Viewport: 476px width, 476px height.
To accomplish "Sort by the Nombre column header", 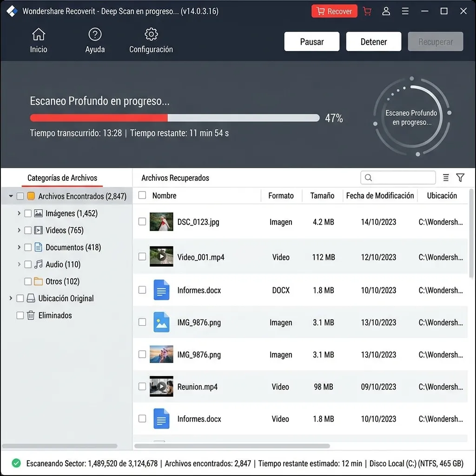I will coord(164,196).
